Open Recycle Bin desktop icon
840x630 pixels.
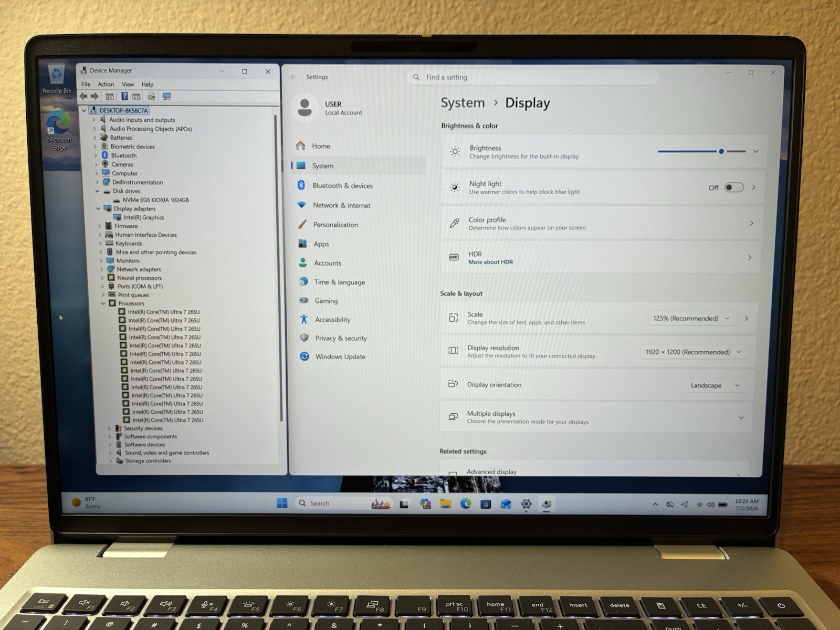pyautogui.click(x=57, y=79)
